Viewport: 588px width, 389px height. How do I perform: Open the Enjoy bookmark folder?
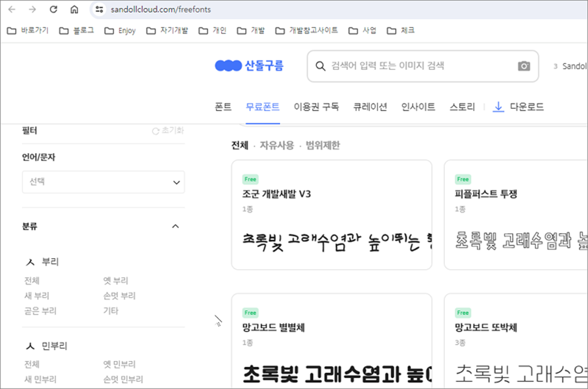120,31
